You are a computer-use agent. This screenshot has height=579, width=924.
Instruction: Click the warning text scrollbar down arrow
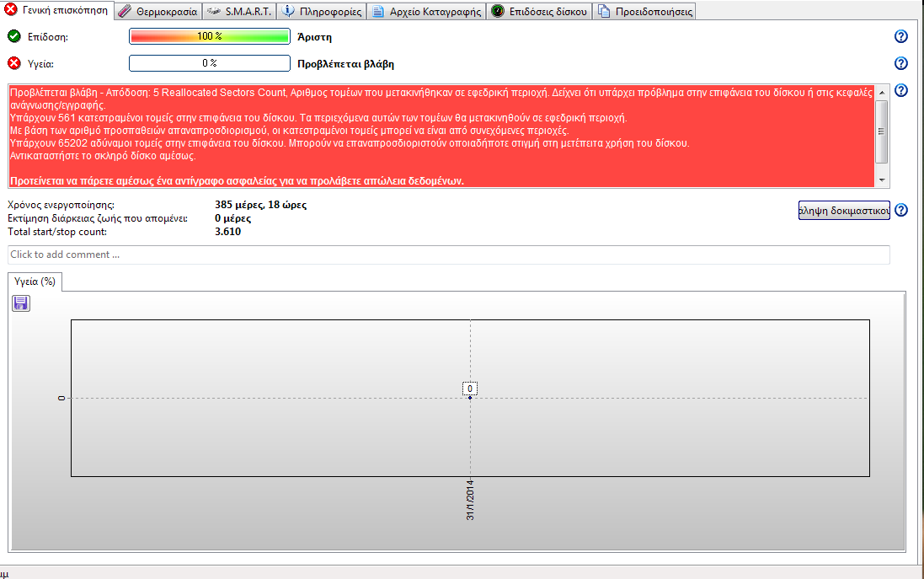[882, 180]
